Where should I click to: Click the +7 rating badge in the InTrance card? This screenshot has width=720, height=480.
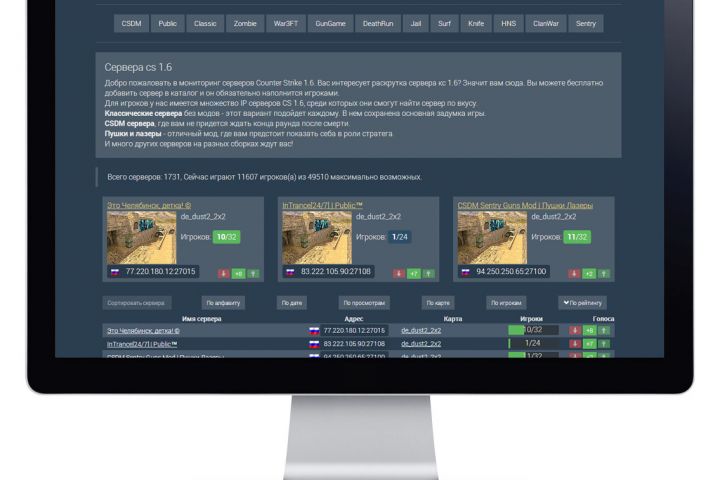(x=414, y=274)
